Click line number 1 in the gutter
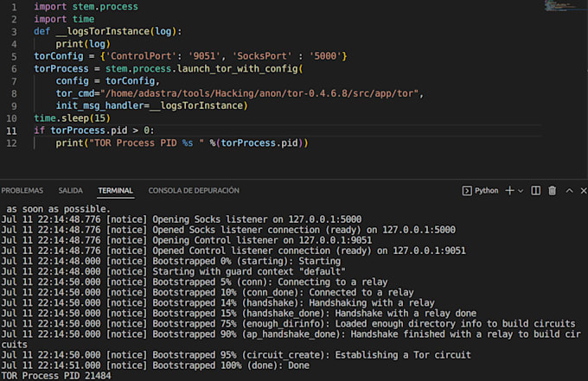The width and height of the screenshot is (588, 381). 14,7
